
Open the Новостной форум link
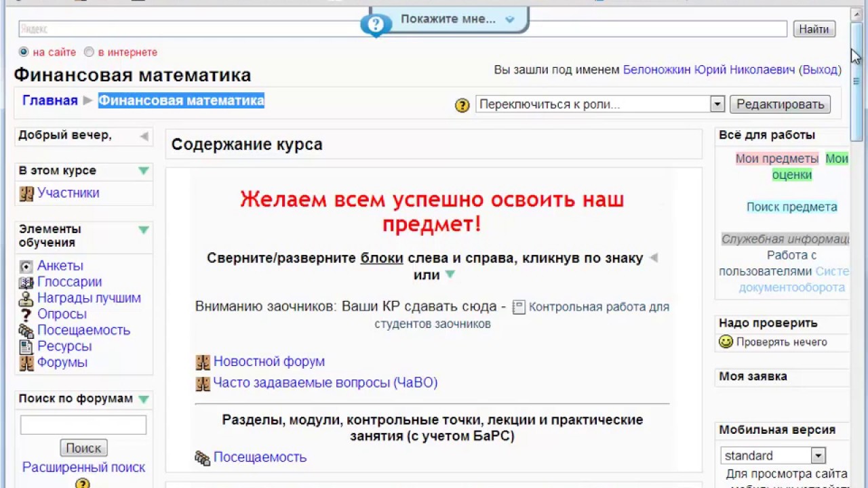[269, 362]
